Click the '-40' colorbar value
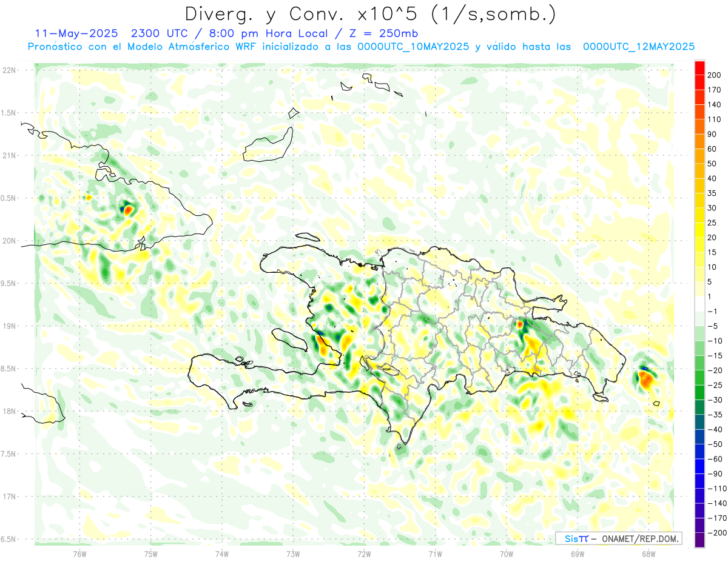The image size is (728, 562). [715, 430]
